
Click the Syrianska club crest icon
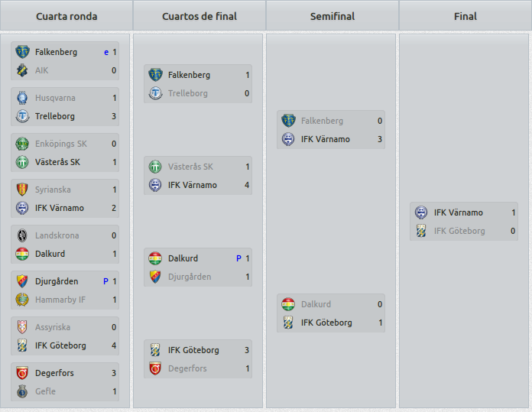click(22, 190)
